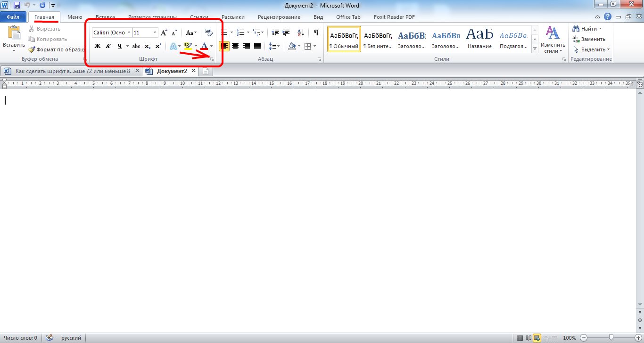This screenshot has width=644, height=343.
Task: Select align text right
Action: point(246,46)
